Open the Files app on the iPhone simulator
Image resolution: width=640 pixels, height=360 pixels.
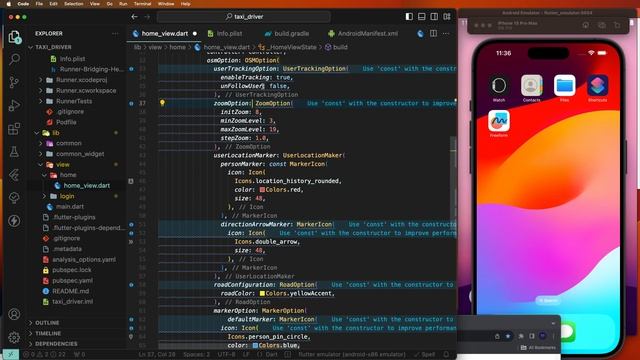coord(564,86)
